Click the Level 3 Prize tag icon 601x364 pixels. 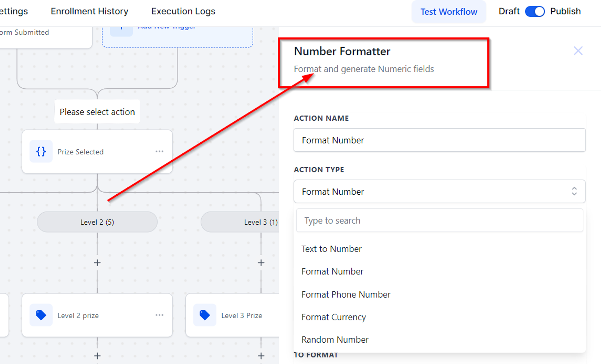click(205, 315)
